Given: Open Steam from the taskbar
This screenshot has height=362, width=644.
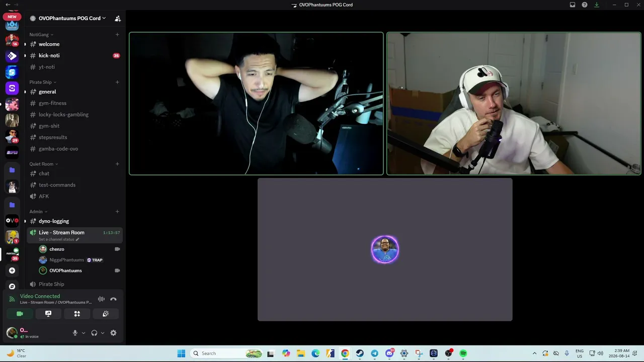Looking at the screenshot, I should [360, 353].
